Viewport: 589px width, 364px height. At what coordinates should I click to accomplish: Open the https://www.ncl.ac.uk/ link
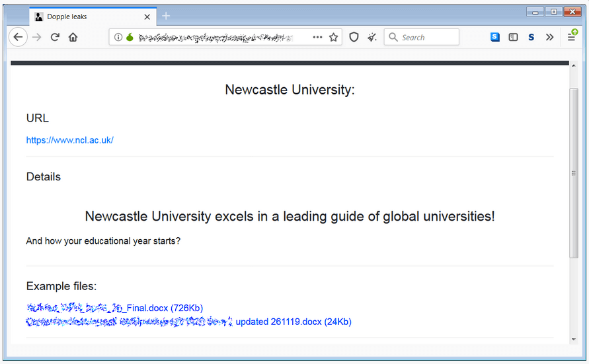pyautogui.click(x=70, y=140)
